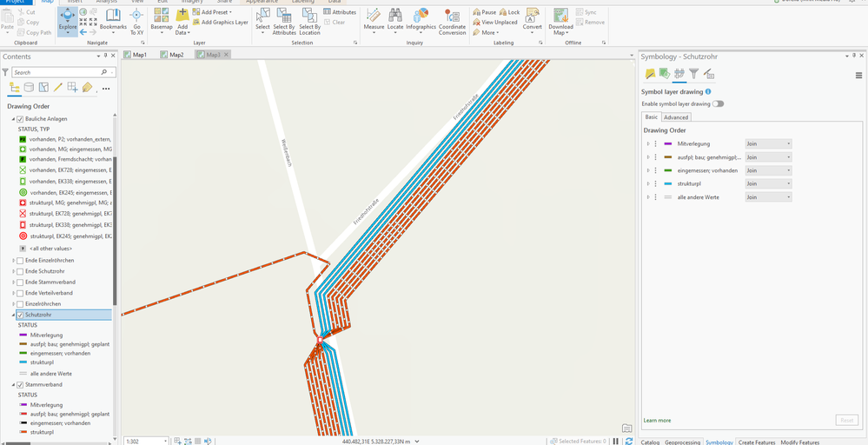Viewport: 868px width, 445px height.
Task: Click the Add Data button
Action: pyautogui.click(x=182, y=21)
